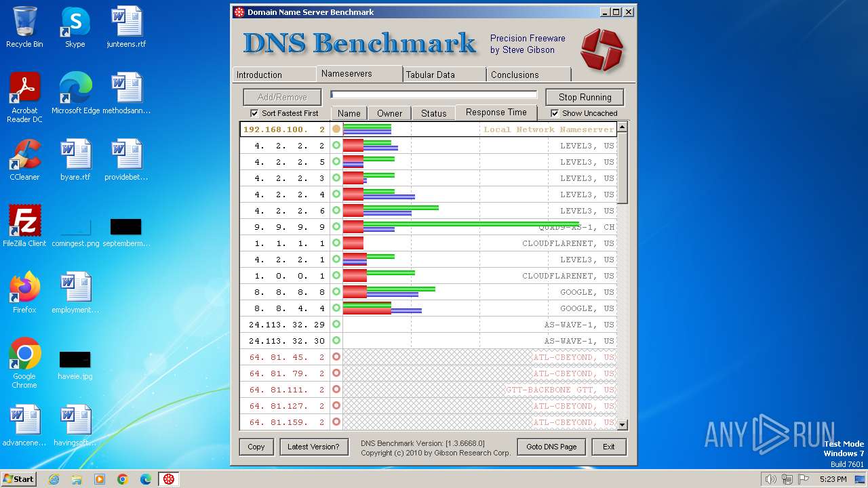This screenshot has width=868, height=488.
Task: Open File Explorer taskbar icon
Action: [x=77, y=479]
